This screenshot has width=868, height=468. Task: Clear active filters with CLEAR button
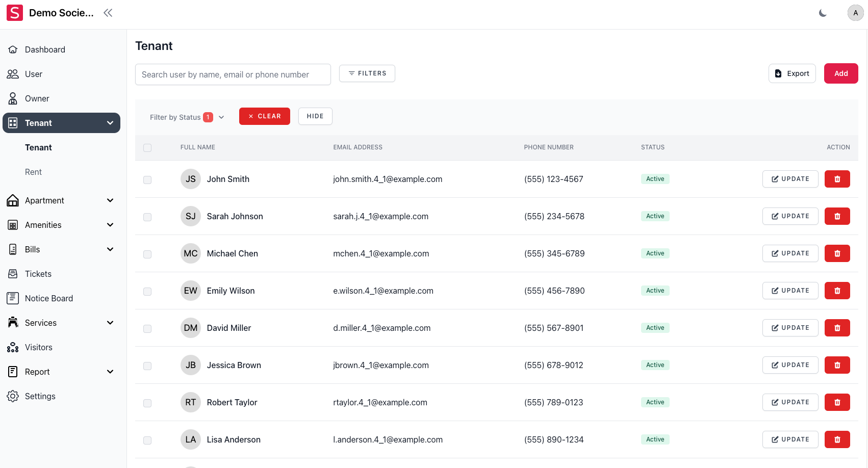pyautogui.click(x=264, y=116)
